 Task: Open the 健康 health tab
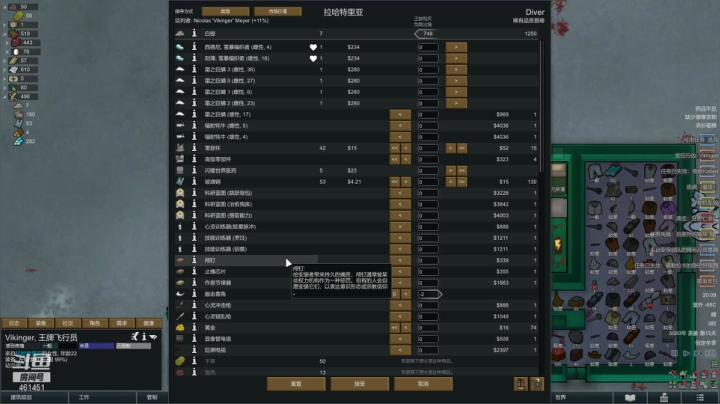148,323
